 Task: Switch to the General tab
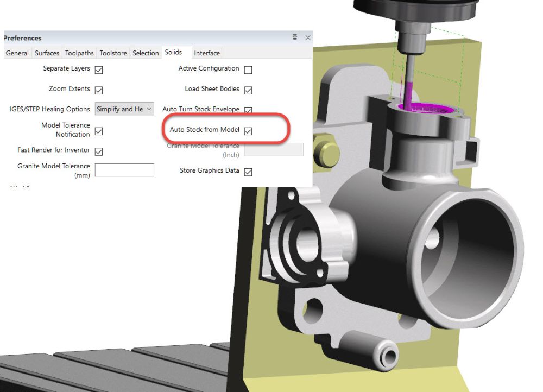point(17,53)
